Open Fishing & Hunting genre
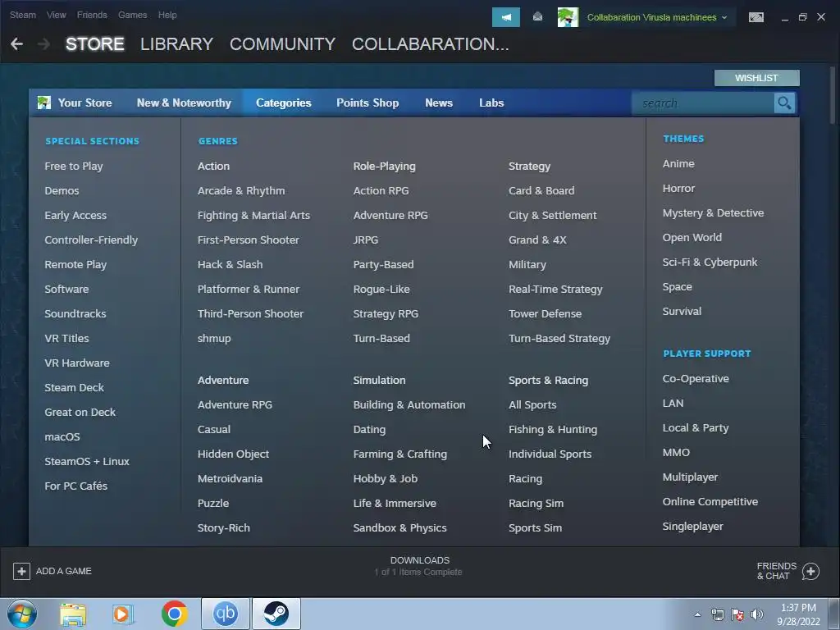 click(553, 430)
